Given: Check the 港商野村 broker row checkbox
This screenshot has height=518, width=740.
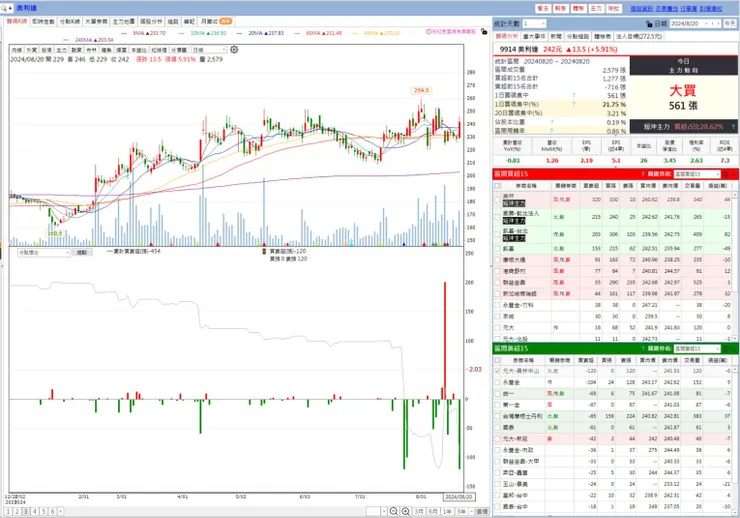Looking at the screenshot, I should (x=497, y=271).
